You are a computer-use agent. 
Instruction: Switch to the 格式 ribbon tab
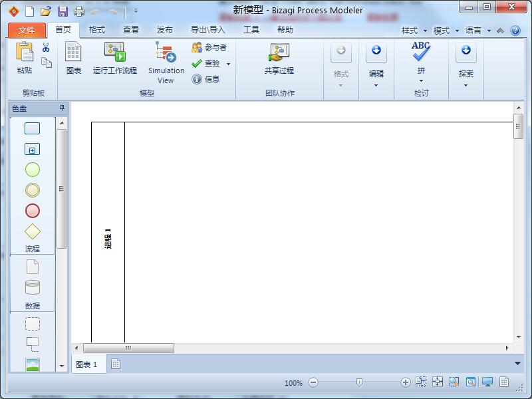coord(97,30)
